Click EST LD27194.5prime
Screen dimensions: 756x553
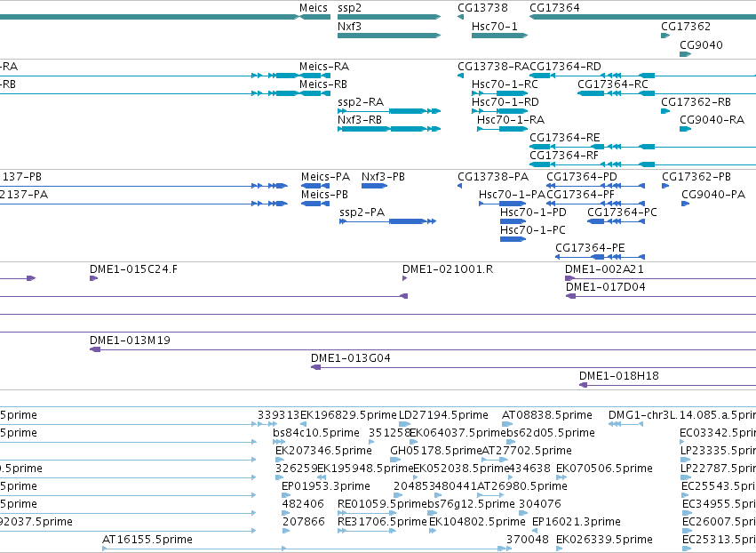tap(443, 415)
